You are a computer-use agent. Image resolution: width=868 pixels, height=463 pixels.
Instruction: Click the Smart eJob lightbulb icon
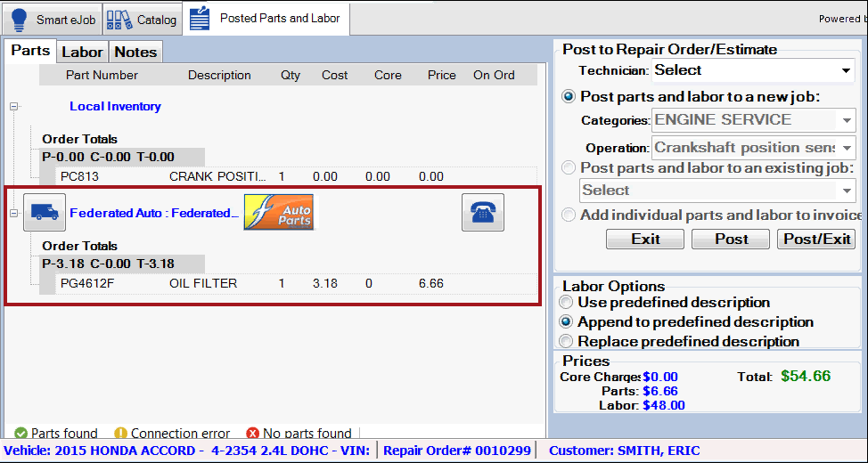tap(19, 20)
